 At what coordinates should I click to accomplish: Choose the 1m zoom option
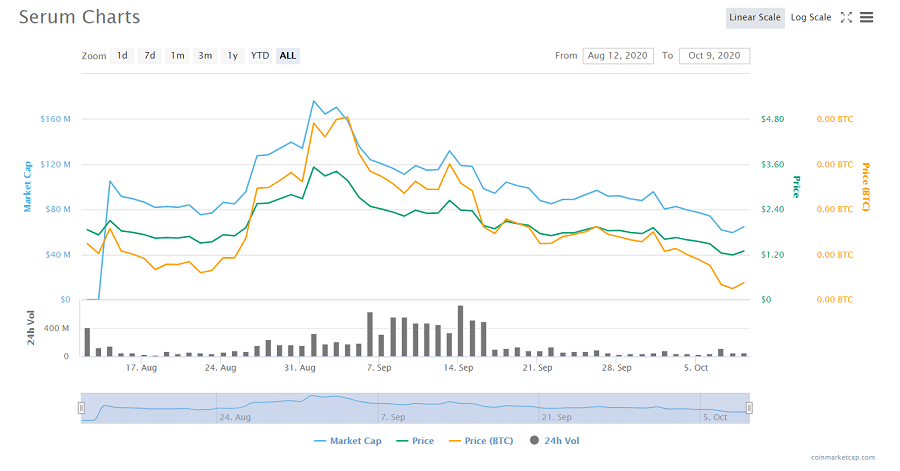click(x=177, y=56)
